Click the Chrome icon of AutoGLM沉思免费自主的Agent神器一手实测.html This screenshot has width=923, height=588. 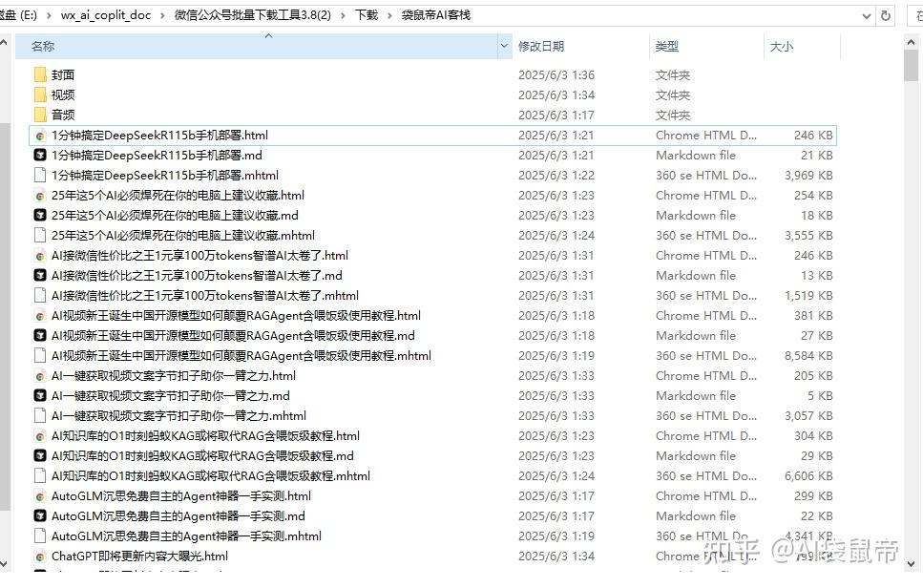40,496
